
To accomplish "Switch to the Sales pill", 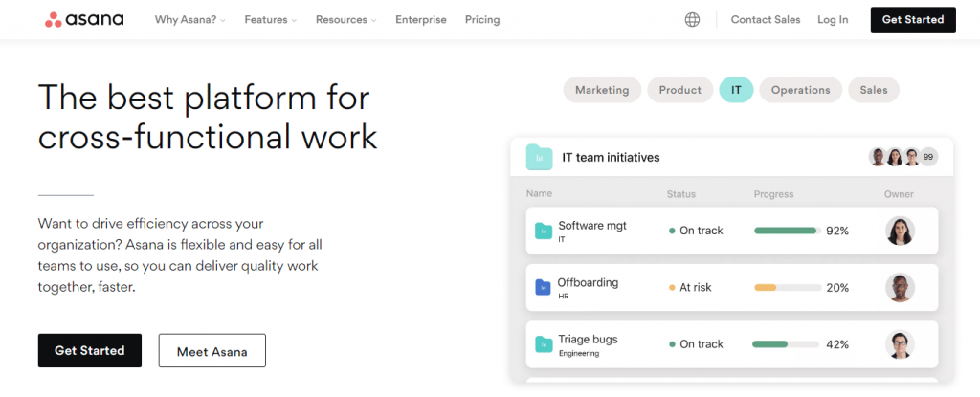I will (x=873, y=90).
